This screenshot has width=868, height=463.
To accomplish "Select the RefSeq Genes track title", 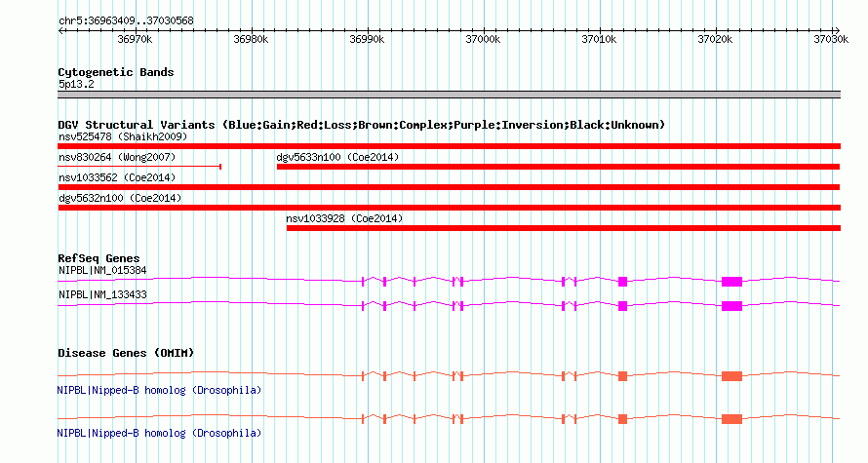I will 99,258.
